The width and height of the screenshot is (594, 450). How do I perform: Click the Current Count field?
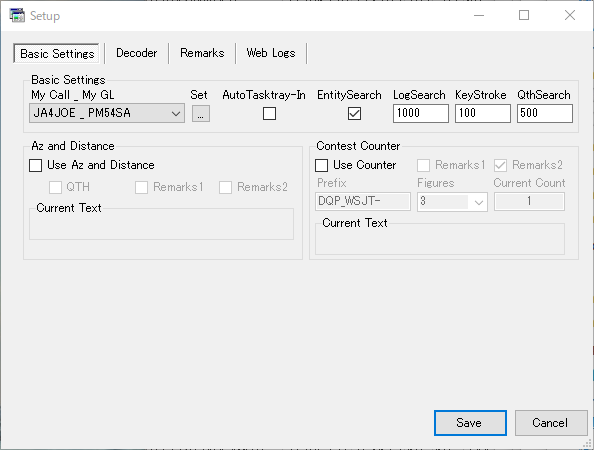[529, 201]
